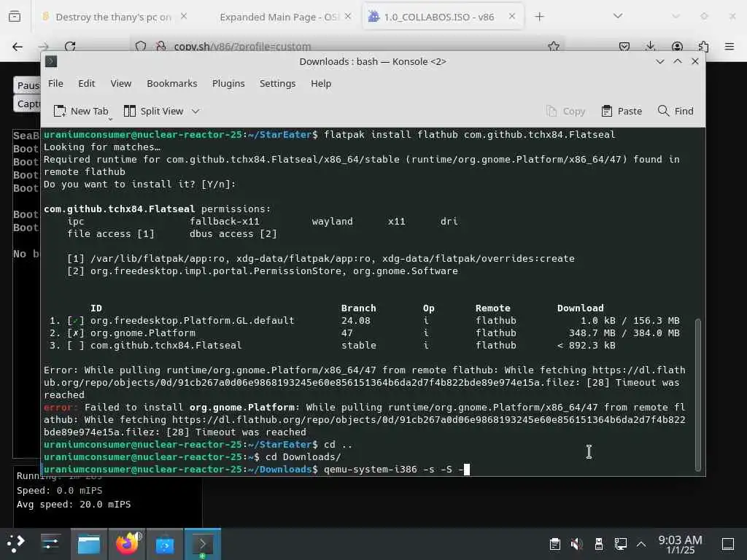The height and width of the screenshot is (560, 747).
Task: Close the Destroy the thany's pc tab
Action: pyautogui.click(x=184, y=16)
